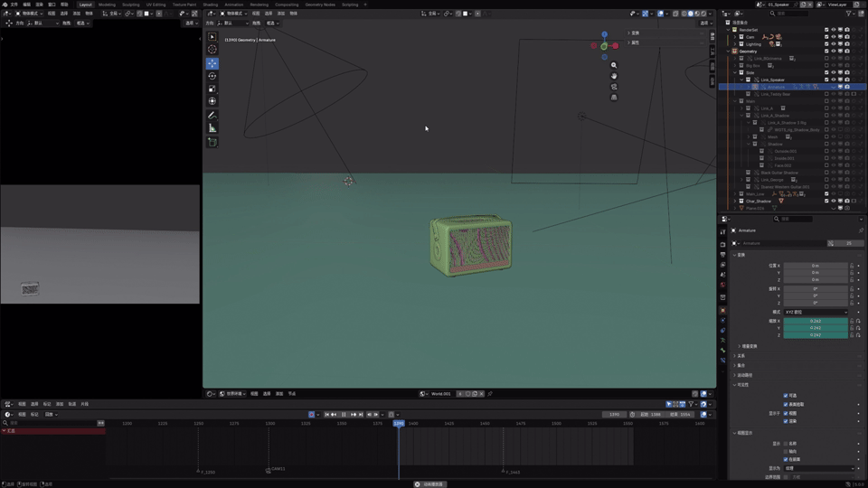Open the Render properties tab icon
The height and width of the screenshot is (488, 868).
(722, 245)
